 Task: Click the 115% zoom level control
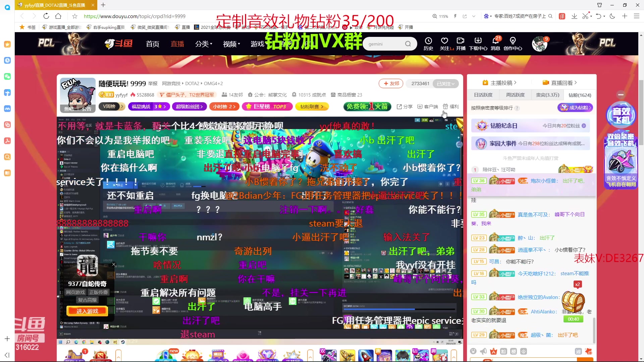[x=440, y=16]
